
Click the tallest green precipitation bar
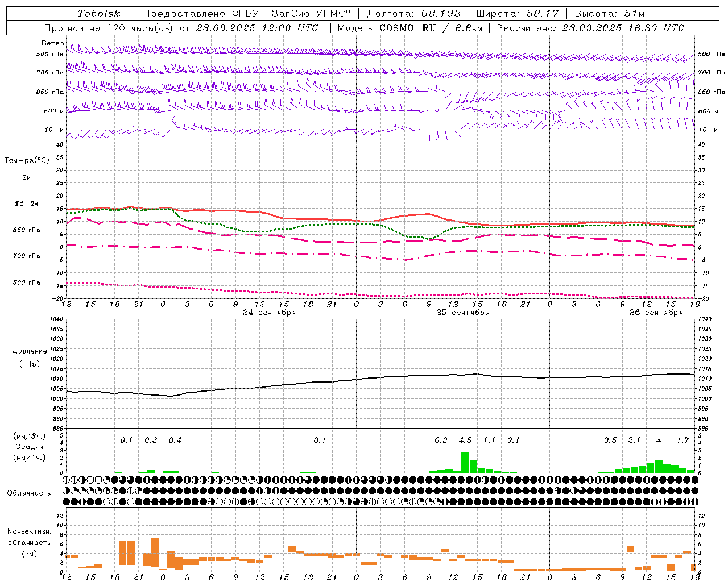click(x=465, y=463)
